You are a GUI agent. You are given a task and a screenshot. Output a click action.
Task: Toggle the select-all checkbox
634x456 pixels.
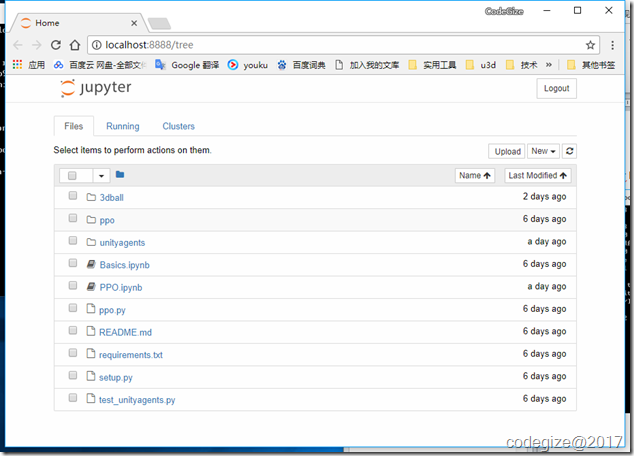(x=72, y=175)
